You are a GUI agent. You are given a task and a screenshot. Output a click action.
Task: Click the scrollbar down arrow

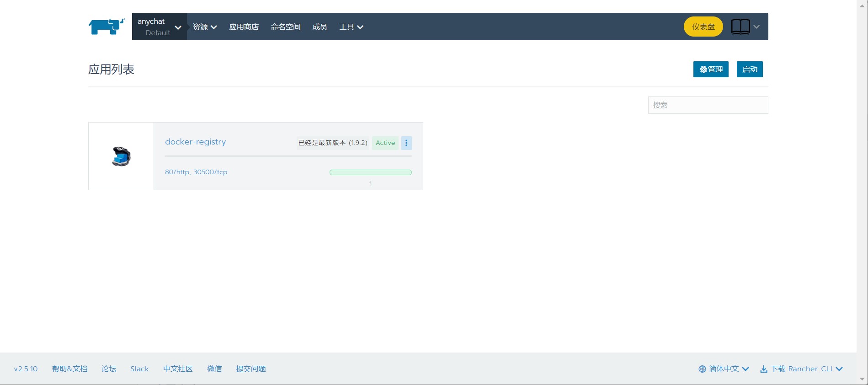tap(862, 379)
